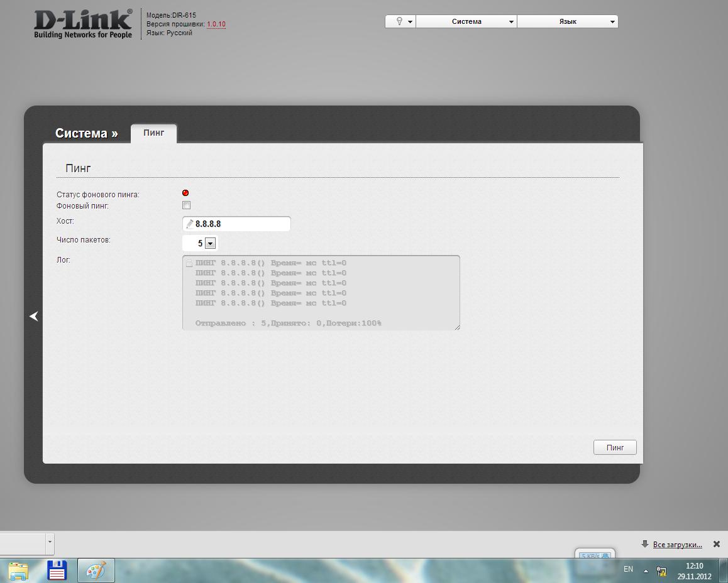Click the red background ping status indicator
The height and width of the screenshot is (583, 728).
tap(185, 193)
